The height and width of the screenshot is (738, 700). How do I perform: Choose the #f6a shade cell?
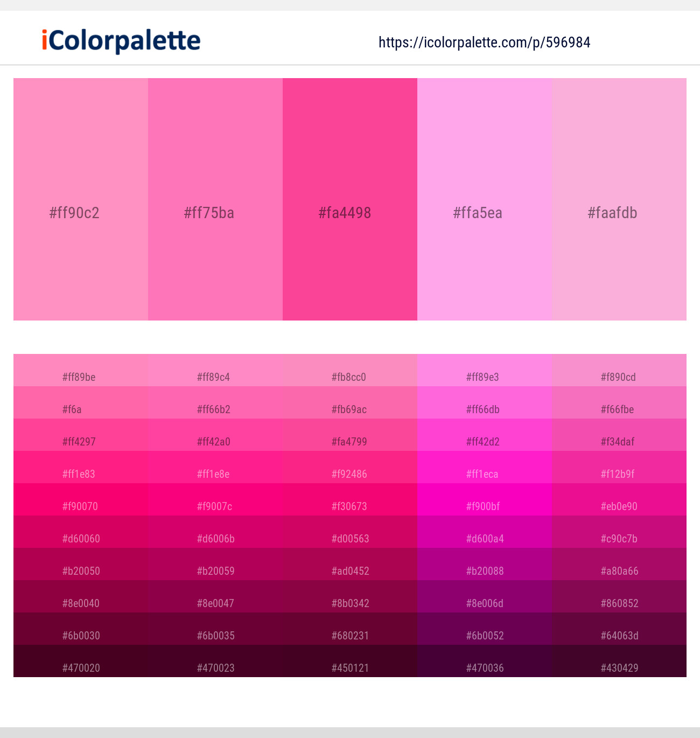[x=81, y=402]
